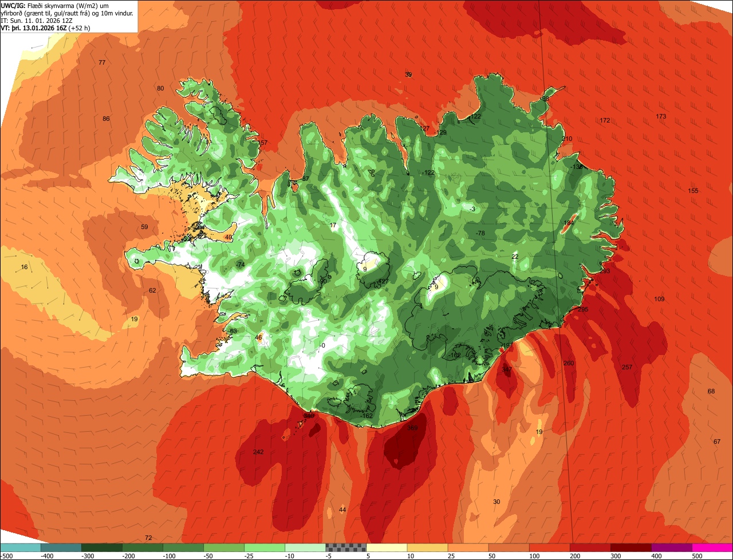Click the '(+52 h)' forecast offset text
This screenshot has width=733, height=560.
pos(80,28)
